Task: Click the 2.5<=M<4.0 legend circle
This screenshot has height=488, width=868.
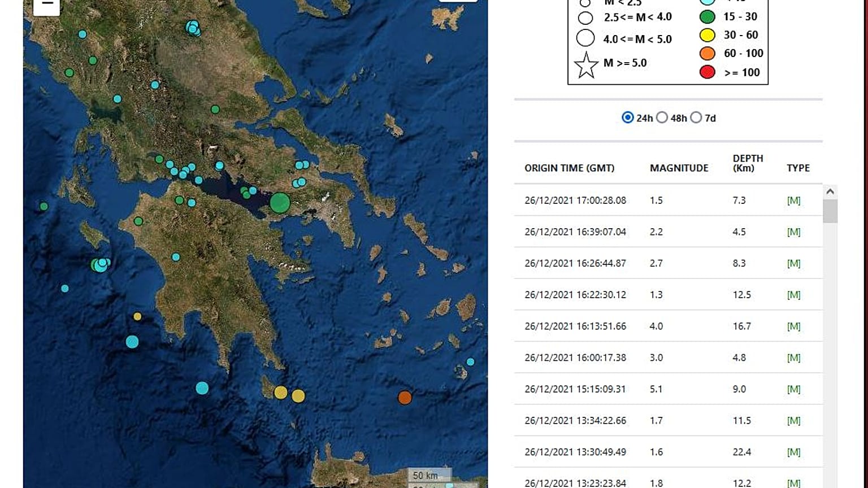Action: point(585,18)
